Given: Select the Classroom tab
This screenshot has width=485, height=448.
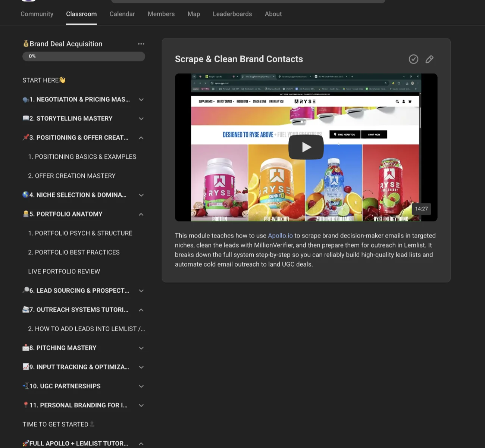Looking at the screenshot, I should [x=81, y=14].
